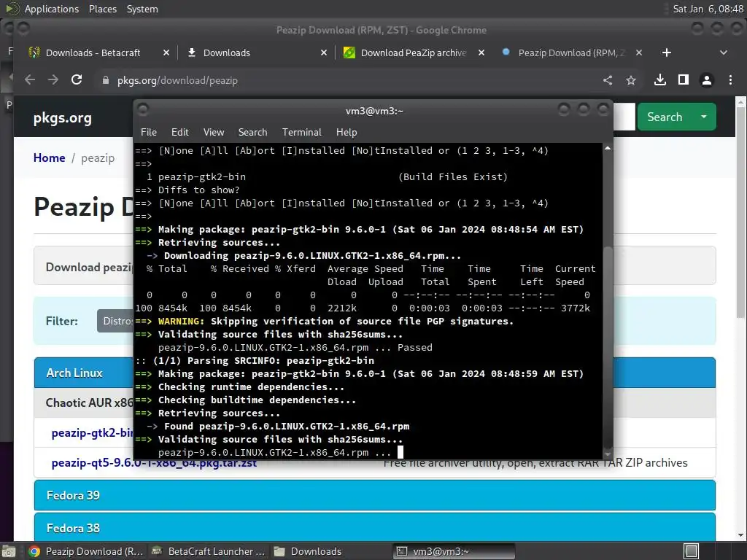Open terminal Help menu
The height and width of the screenshot is (560, 747).
coord(347,132)
